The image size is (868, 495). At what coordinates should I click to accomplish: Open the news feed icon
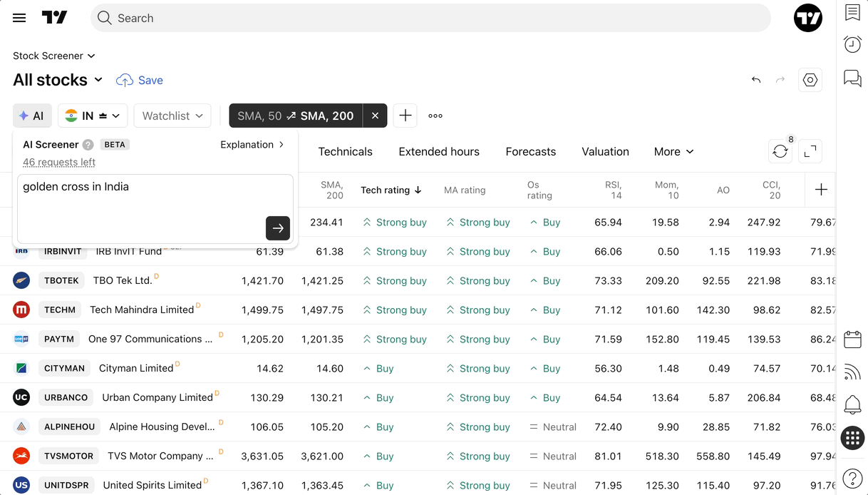coord(852,372)
